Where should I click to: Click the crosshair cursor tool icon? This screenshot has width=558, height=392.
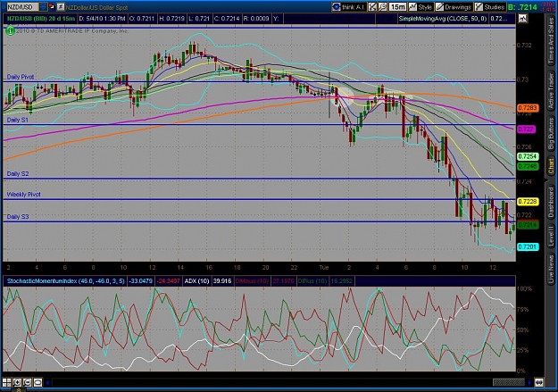coord(372,7)
